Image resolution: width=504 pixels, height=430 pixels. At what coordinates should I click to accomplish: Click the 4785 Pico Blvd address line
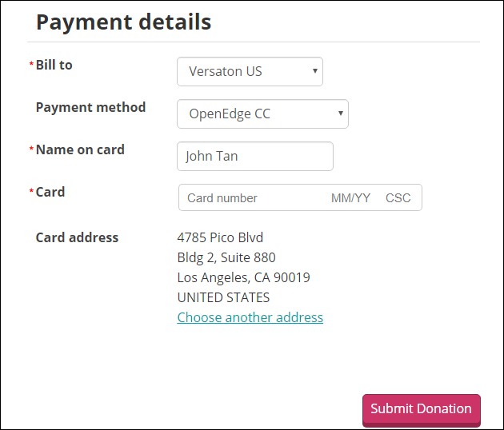click(x=220, y=237)
